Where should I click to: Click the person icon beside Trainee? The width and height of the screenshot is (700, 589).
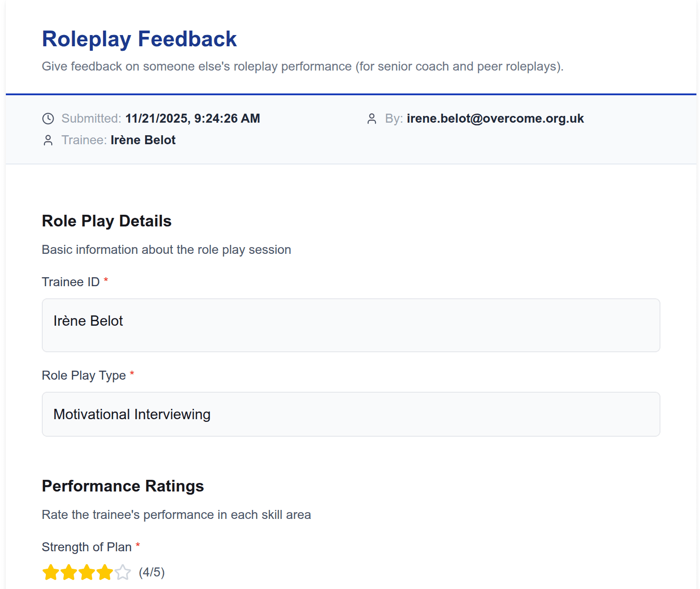click(48, 140)
